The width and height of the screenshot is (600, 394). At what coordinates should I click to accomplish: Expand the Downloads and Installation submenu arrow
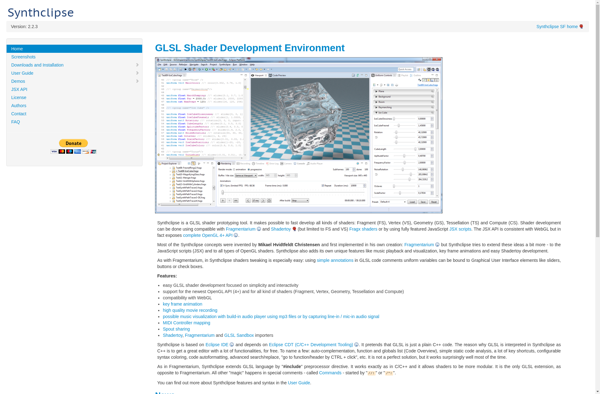point(137,65)
